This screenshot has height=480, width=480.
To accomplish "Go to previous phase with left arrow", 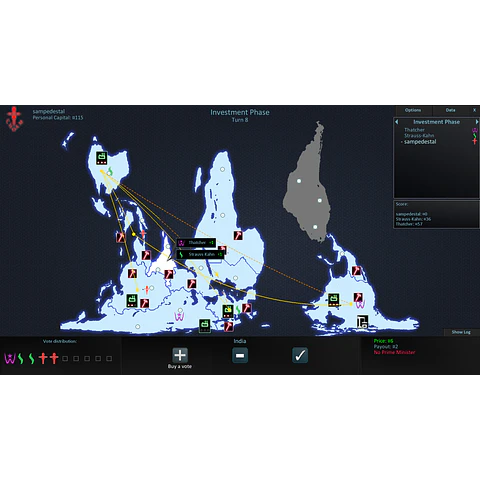I will click(397, 122).
